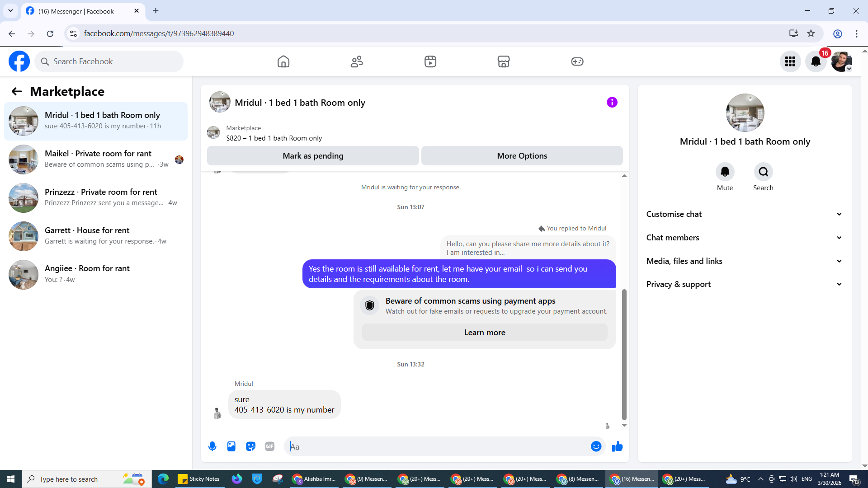This screenshot has width=868, height=488.
Task: Open the sticker picker icon
Action: 250,446
